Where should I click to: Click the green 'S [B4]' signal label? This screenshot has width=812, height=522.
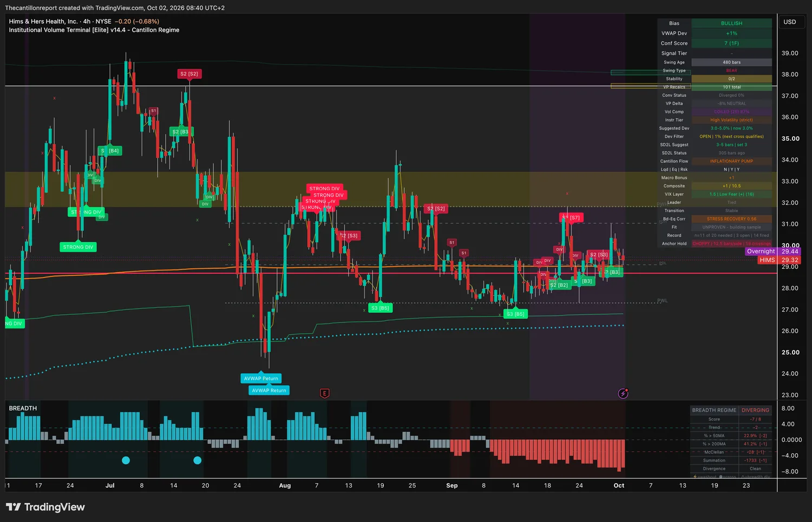[x=110, y=150]
